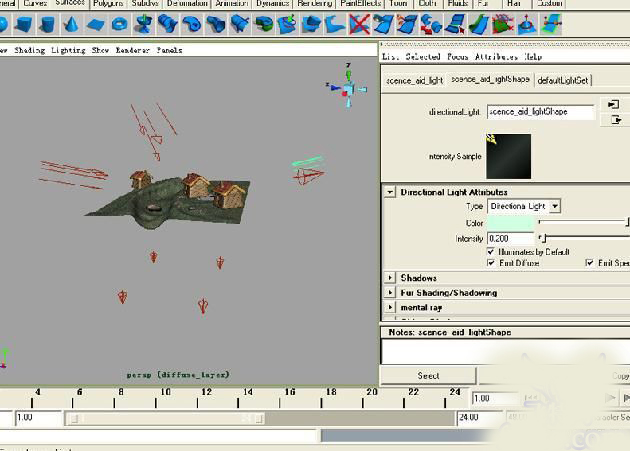Click the dome-on-surface shelf icon
Viewport: 630px width, 451px height.
click(x=526, y=24)
